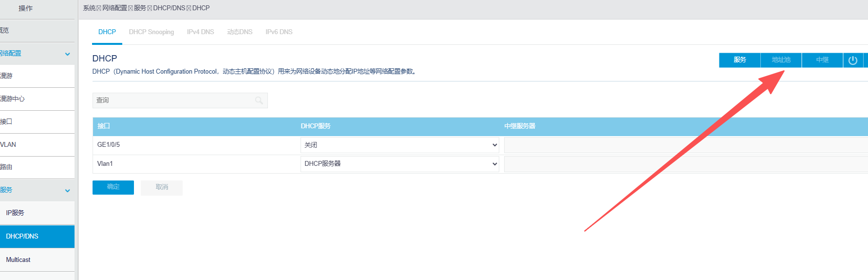The height and width of the screenshot is (280, 868).
Task: Switch to DHCP Snooping tab
Action: (x=151, y=32)
